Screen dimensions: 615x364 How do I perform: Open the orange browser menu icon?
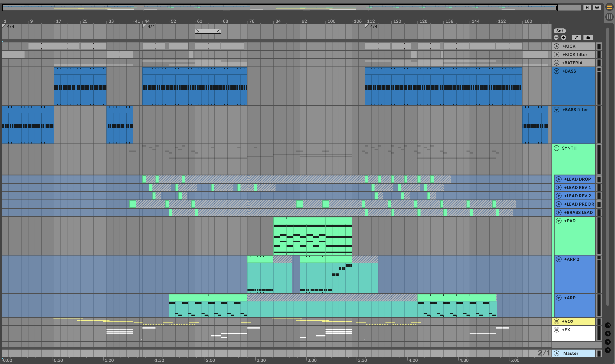click(609, 7)
